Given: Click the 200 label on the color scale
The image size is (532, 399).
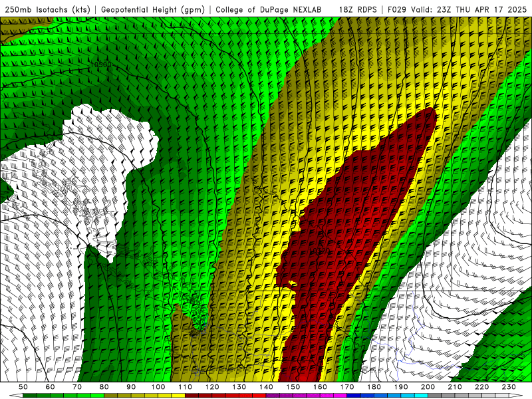Looking at the screenshot, I should click(428, 387).
